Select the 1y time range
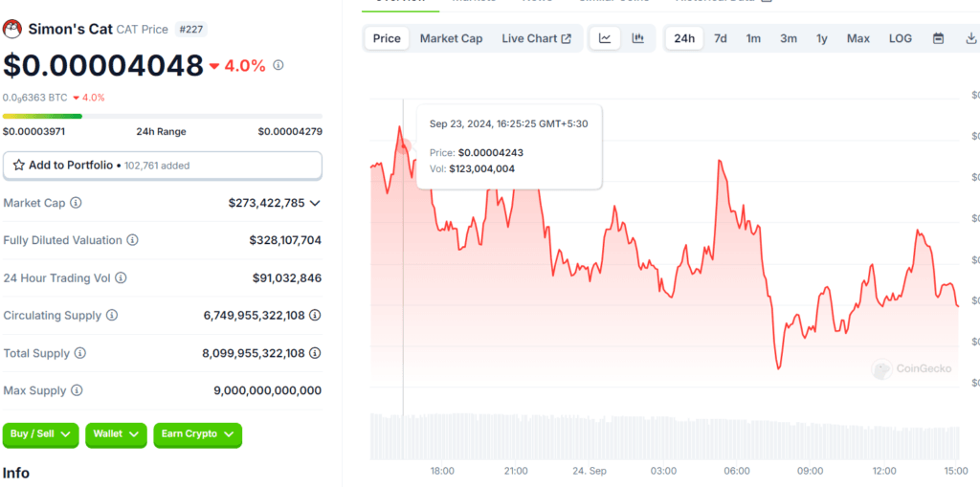 pyautogui.click(x=822, y=38)
